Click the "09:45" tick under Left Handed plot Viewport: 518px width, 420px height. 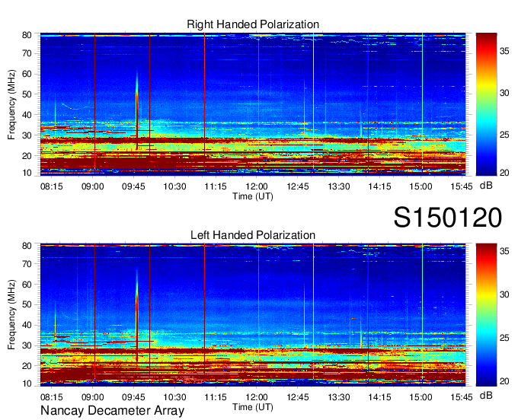click(133, 397)
